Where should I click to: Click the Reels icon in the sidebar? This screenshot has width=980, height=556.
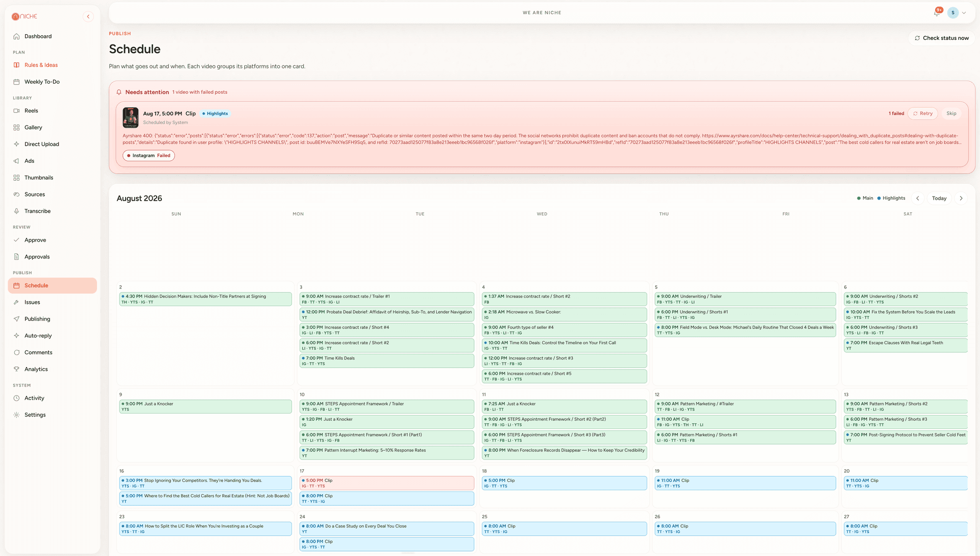16,111
